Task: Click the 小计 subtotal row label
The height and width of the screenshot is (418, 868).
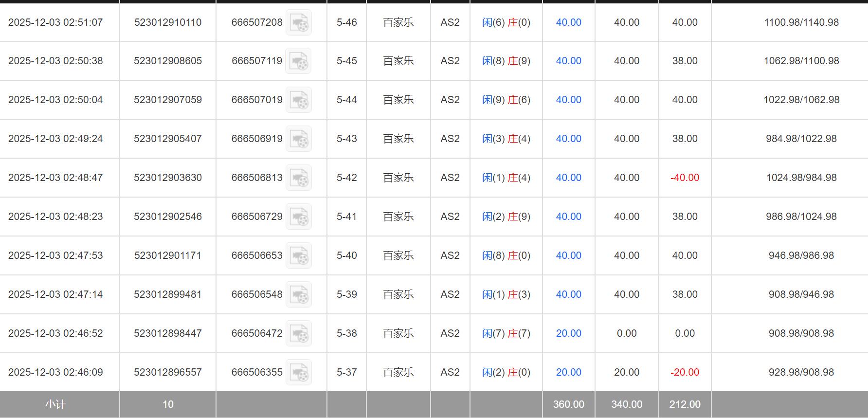Action: (x=55, y=404)
